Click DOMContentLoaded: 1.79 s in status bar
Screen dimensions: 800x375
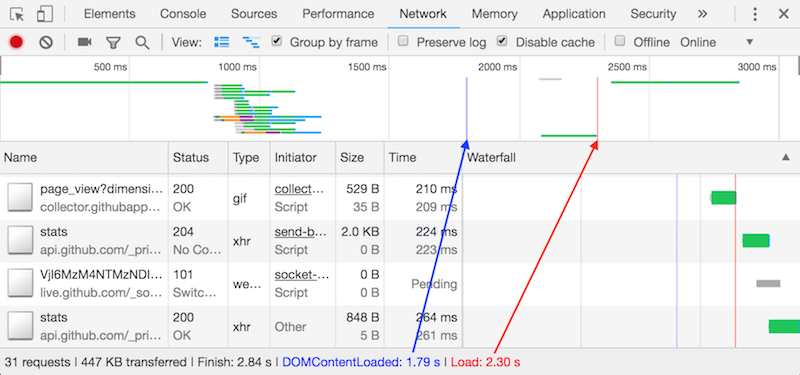coord(361,362)
